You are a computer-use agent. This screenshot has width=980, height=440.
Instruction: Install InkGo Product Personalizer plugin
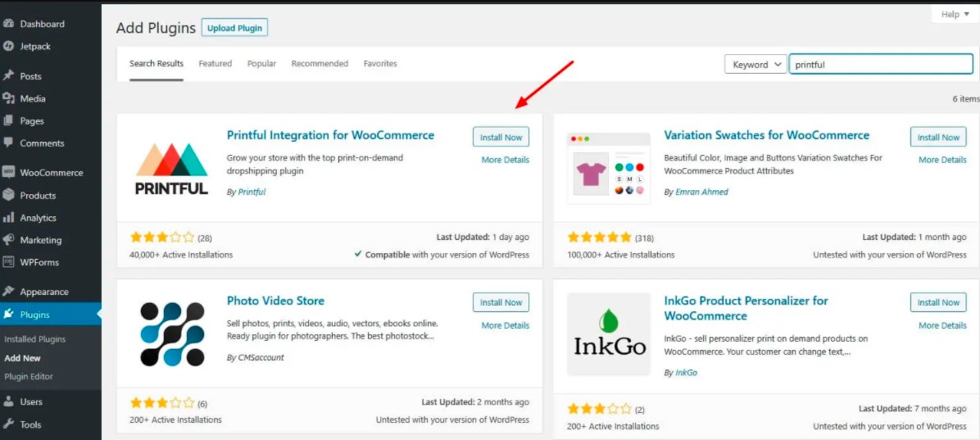pos(938,302)
